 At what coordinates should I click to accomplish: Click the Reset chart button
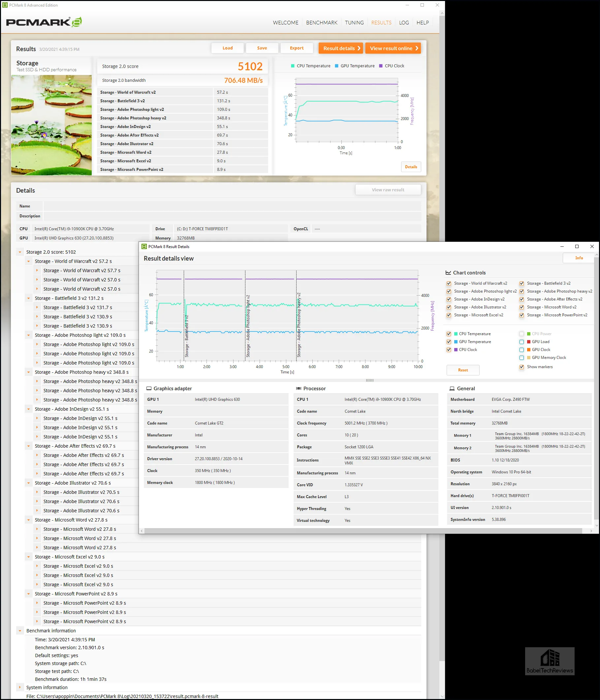[x=463, y=370]
